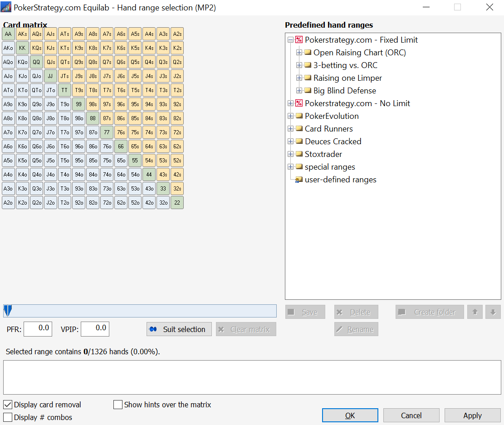
Task: Toggle the Display card removal checkbox
Action: point(8,405)
